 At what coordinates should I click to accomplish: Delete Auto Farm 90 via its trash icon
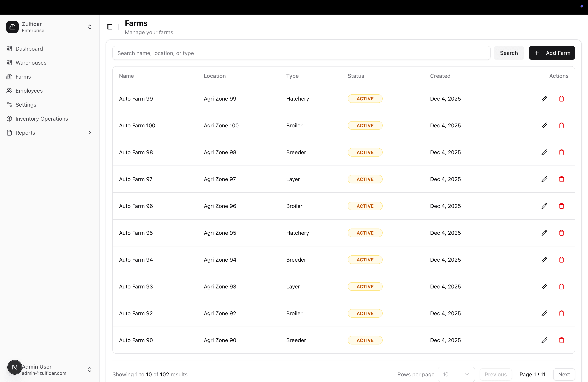[561, 340]
